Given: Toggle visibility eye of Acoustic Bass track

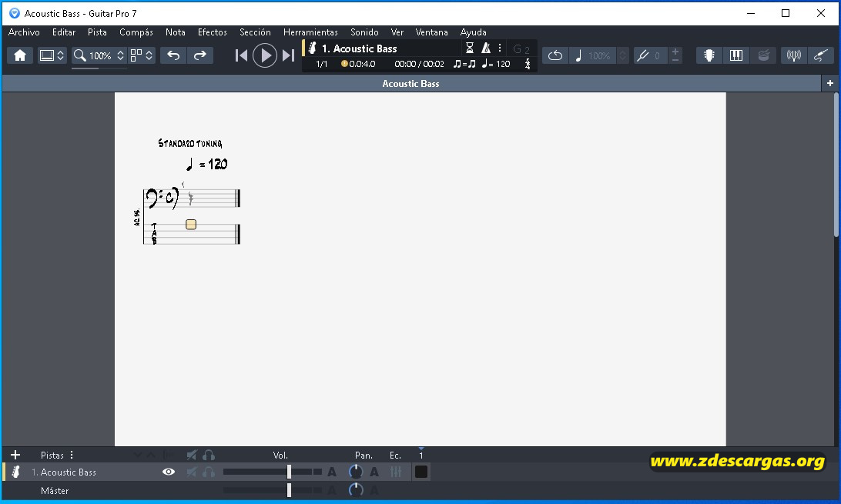Looking at the screenshot, I should pos(169,472).
